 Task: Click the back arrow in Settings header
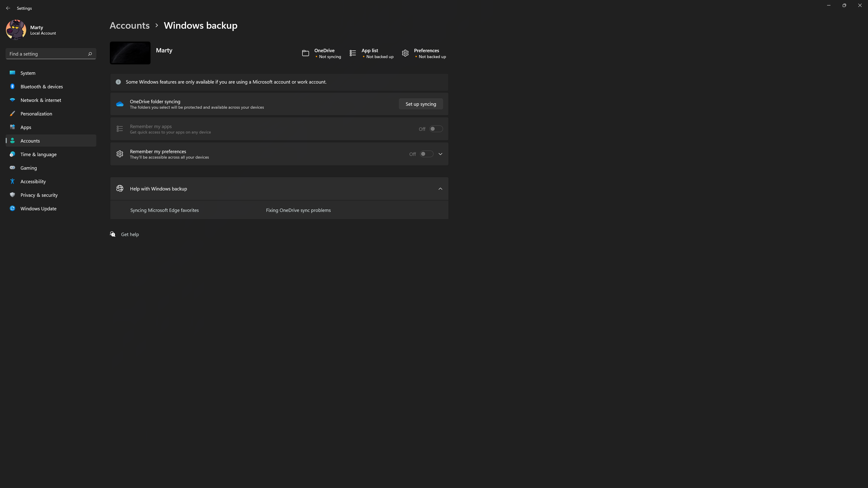click(x=8, y=8)
